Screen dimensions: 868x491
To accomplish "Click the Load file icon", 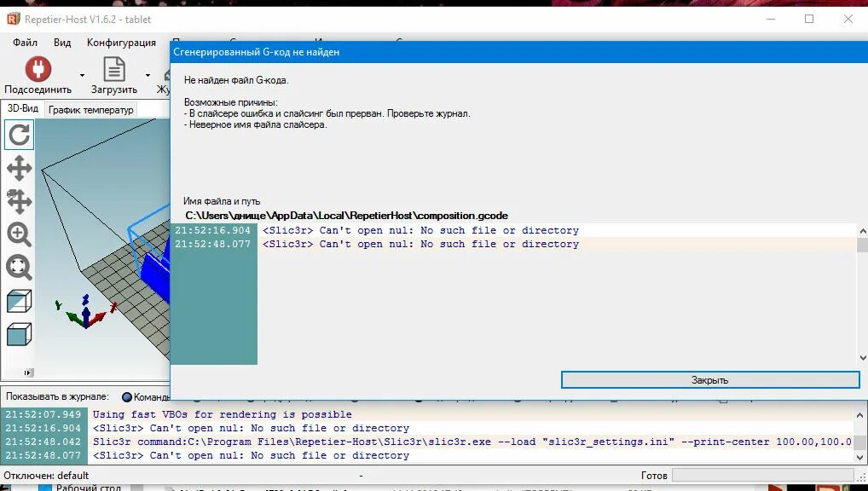I will (114, 69).
